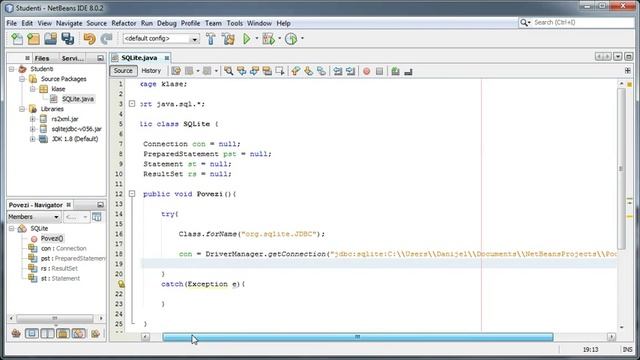
Task: Collapse the Povezi method fold on line 12
Action: (132, 194)
